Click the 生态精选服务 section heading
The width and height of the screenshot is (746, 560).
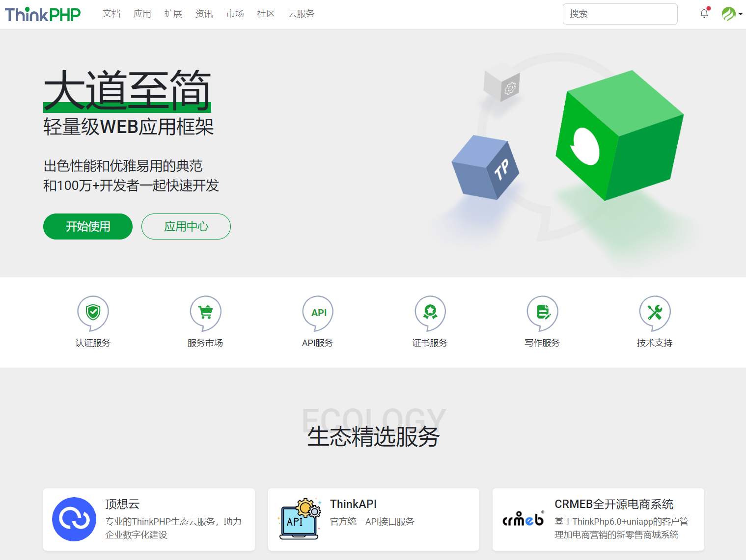click(373, 436)
